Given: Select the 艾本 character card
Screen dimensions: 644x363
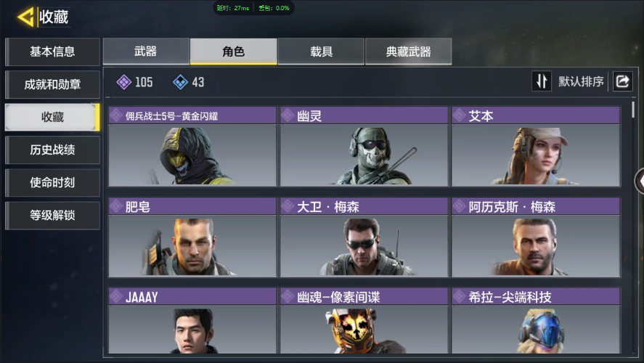Looking at the screenshot, I should (536, 147).
